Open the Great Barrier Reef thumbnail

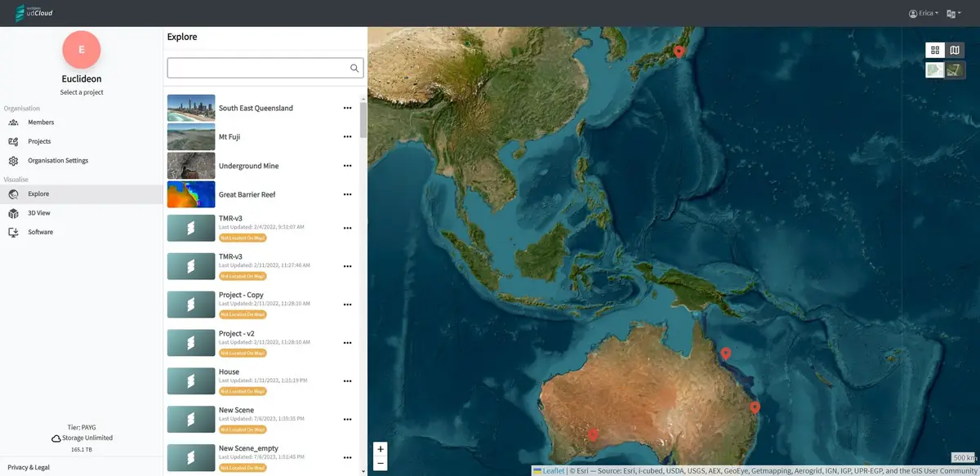191,194
